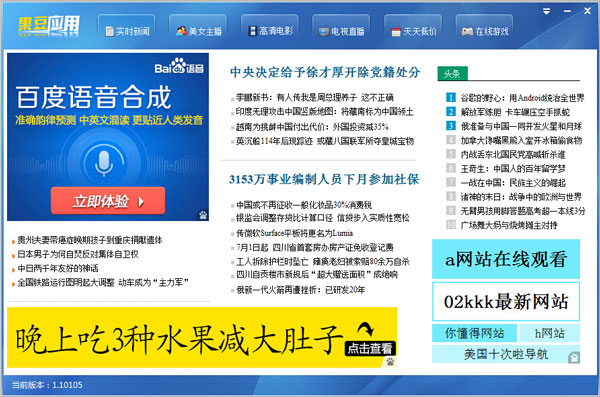The image size is (600, 397).
Task: Open news 传微软Surface平板将更名为Lumia
Action: (294, 233)
